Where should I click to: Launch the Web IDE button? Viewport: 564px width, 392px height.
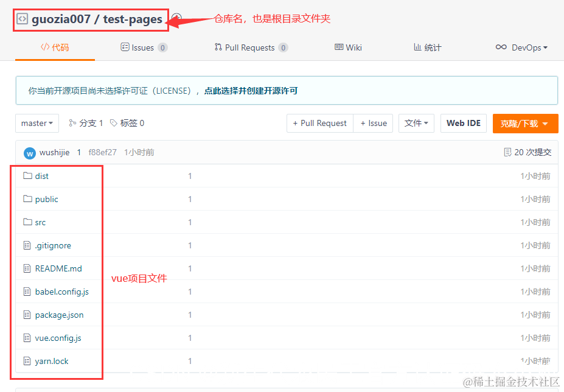pos(464,123)
